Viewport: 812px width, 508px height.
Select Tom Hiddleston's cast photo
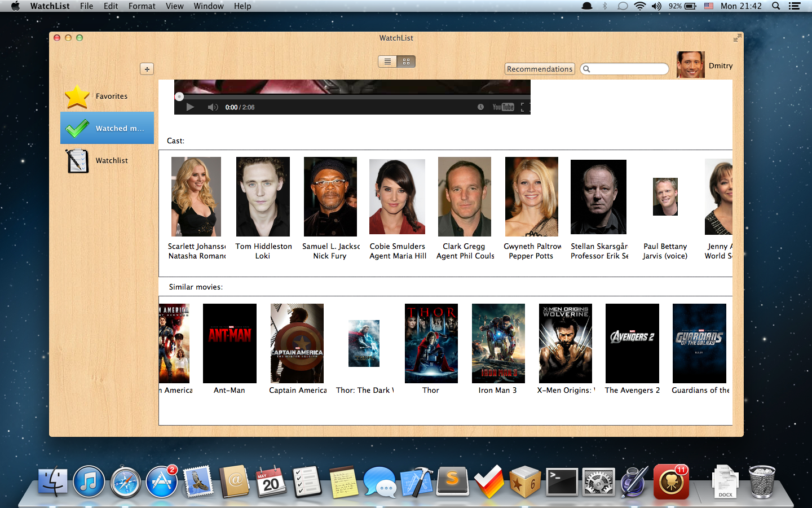pos(263,196)
